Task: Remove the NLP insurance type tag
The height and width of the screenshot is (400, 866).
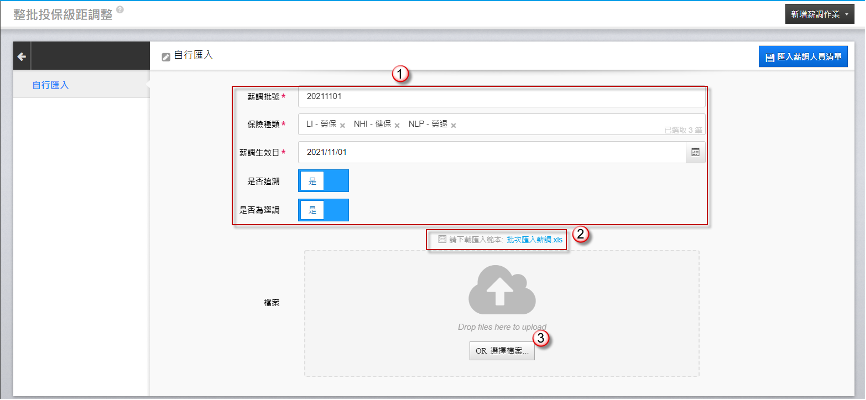Action: 453,125
